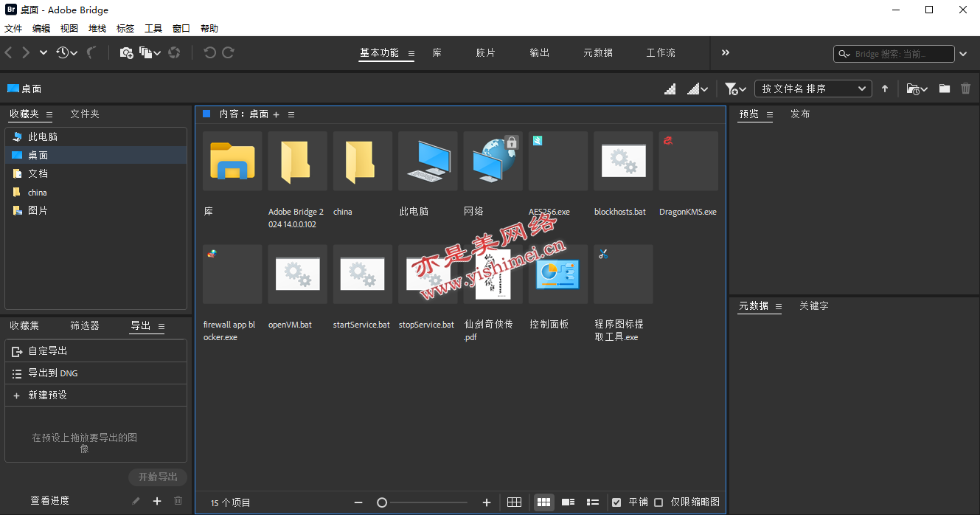Image resolution: width=980 pixels, height=515 pixels.
Task: Click the thumbnail quality icon
Action: click(x=670, y=89)
